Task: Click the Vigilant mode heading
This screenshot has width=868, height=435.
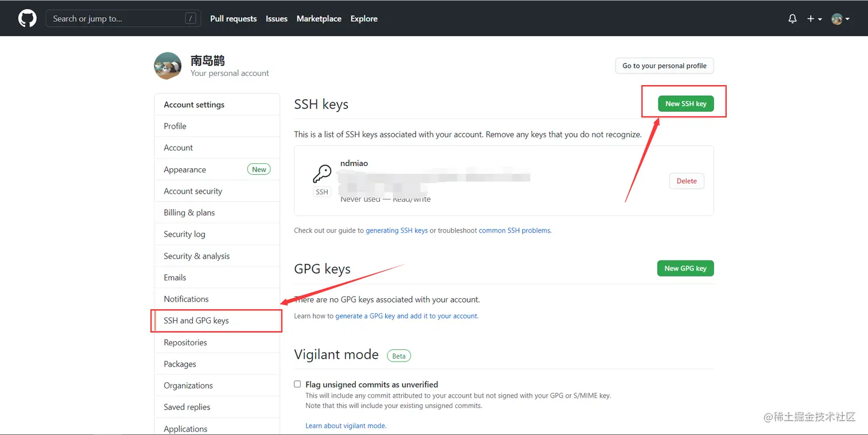Action: pyautogui.click(x=336, y=355)
